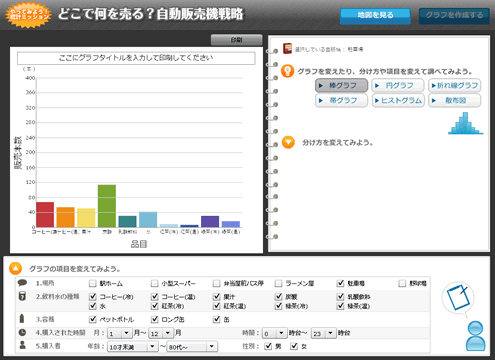Image resolution: width=495 pixels, height=360 pixels.
Task: Open the start hour dropdown showing 0
Action: coord(274,333)
